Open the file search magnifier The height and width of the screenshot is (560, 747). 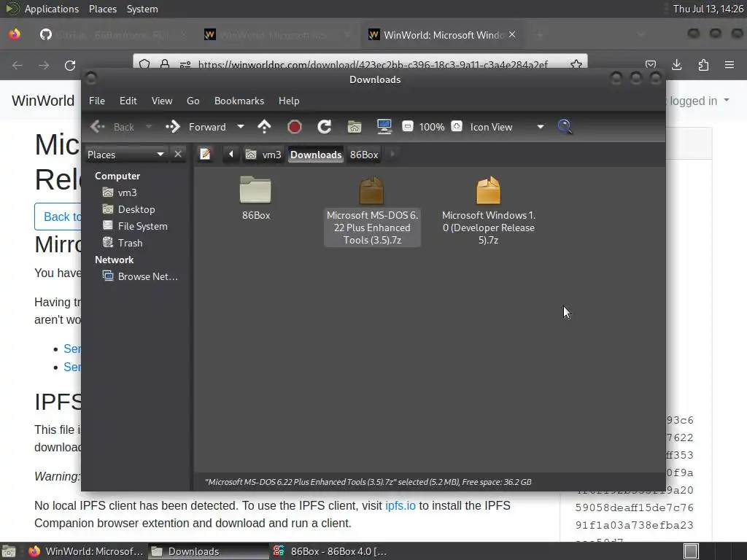tap(565, 127)
